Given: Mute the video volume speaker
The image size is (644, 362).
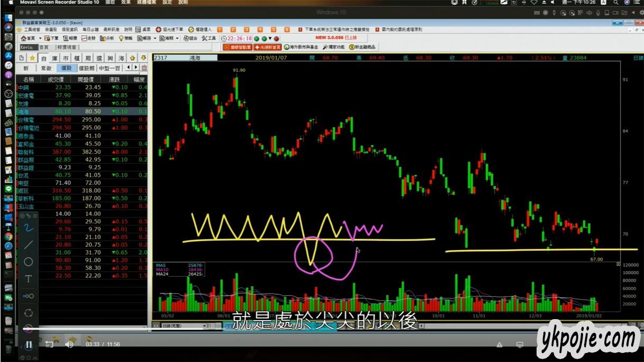Looking at the screenshot, I should [x=69, y=345].
